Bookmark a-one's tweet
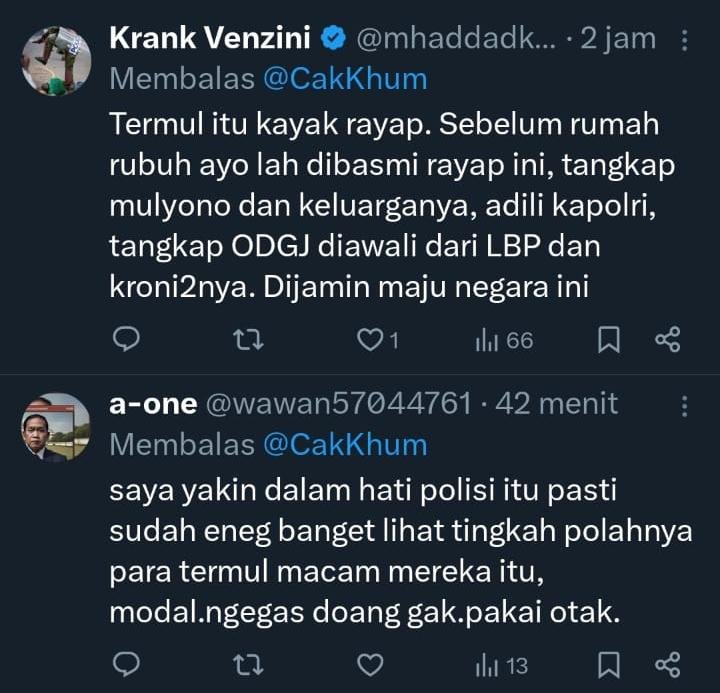 pos(608,664)
